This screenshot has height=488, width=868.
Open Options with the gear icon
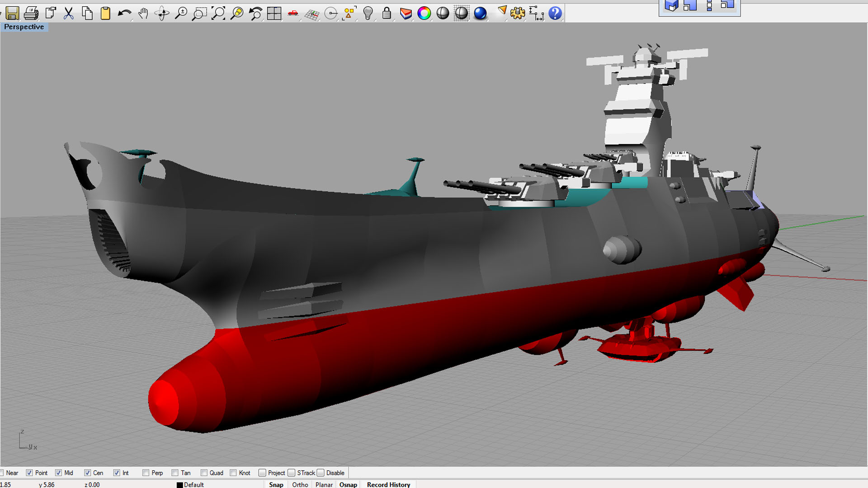518,13
